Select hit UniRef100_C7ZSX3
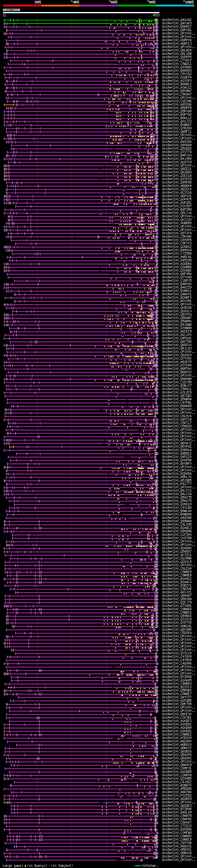 pos(177,826)
